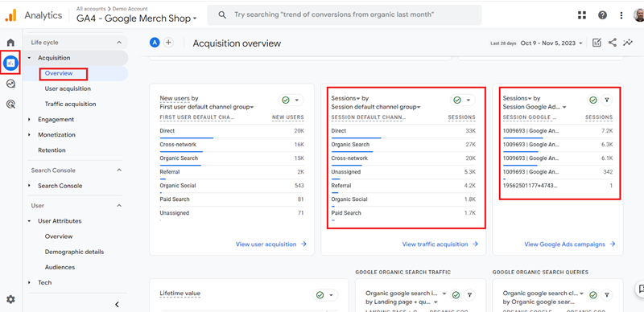Open Organic google search landing page metric dropdown

[x=406, y=294]
